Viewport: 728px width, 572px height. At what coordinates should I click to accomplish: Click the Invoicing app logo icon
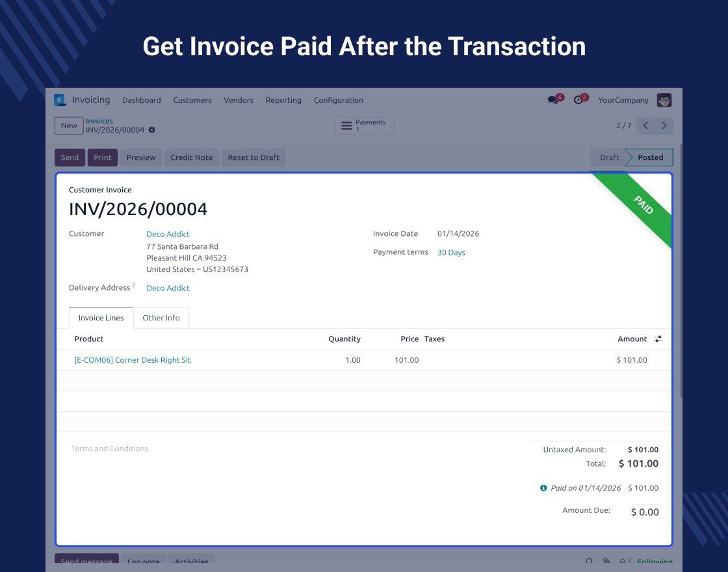pyautogui.click(x=60, y=100)
